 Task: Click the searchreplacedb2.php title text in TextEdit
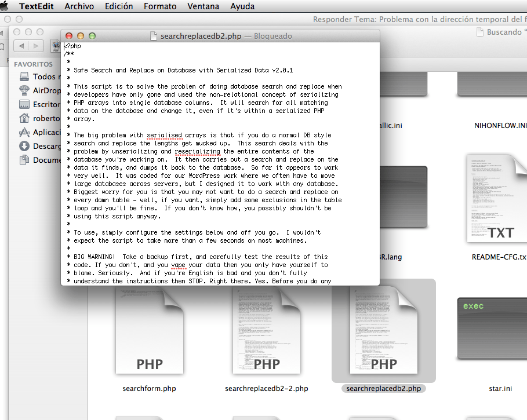(x=201, y=36)
